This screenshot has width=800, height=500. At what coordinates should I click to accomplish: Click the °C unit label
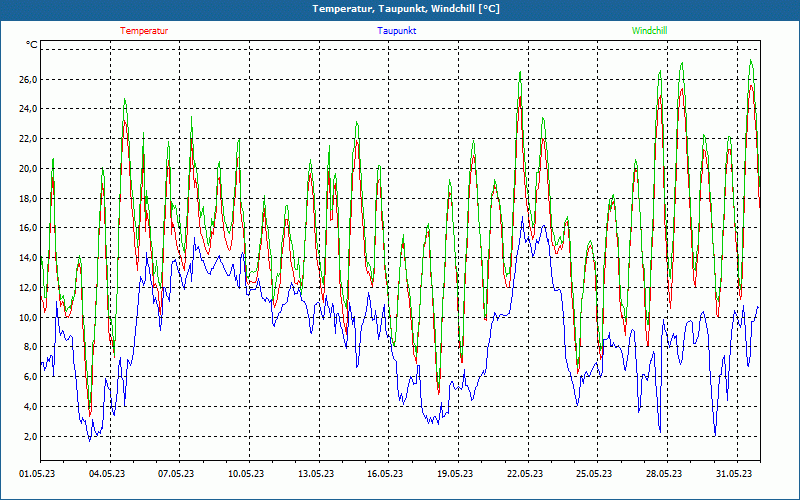click(x=32, y=45)
